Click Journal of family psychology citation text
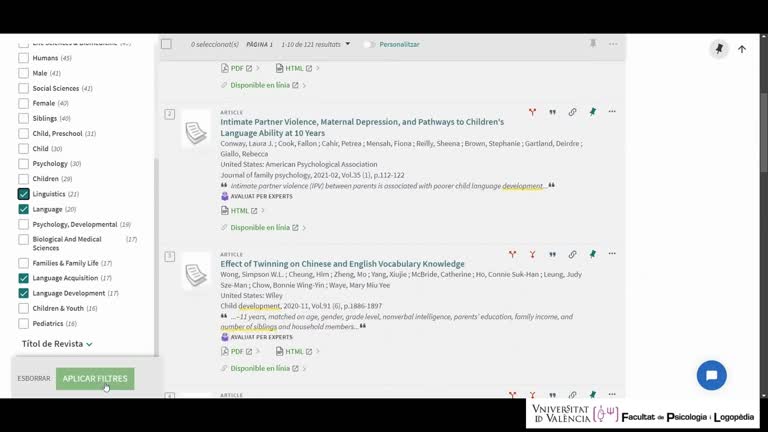 [312, 175]
